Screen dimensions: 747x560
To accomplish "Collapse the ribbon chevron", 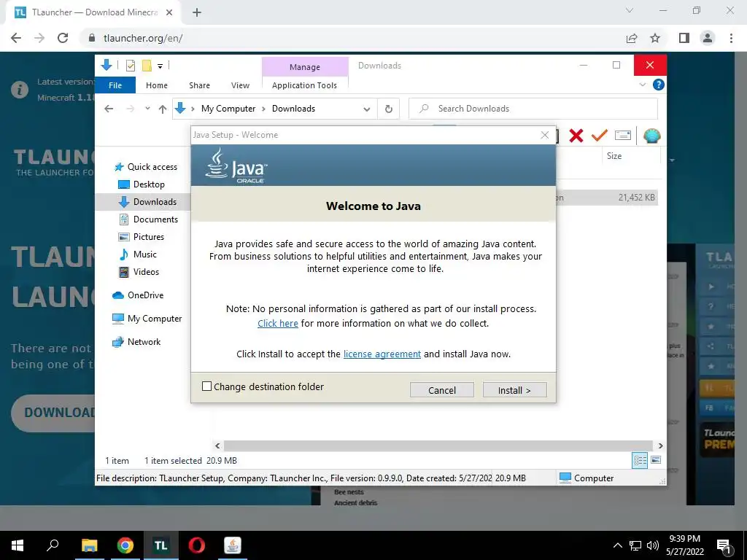I will coord(642,85).
